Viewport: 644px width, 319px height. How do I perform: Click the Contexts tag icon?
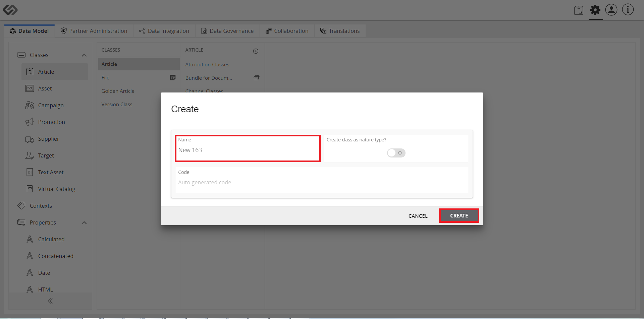(x=21, y=205)
